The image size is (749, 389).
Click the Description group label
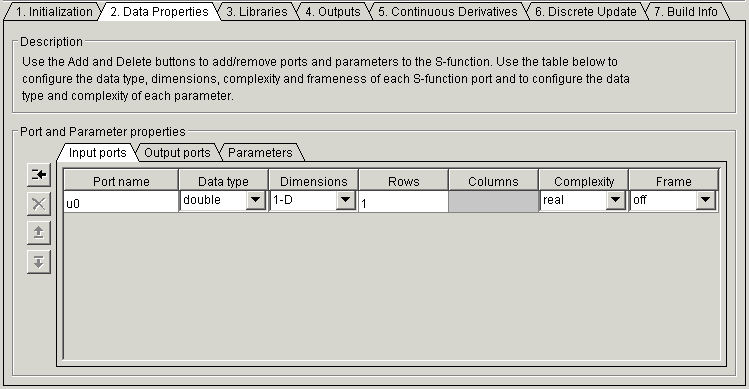[x=52, y=42]
